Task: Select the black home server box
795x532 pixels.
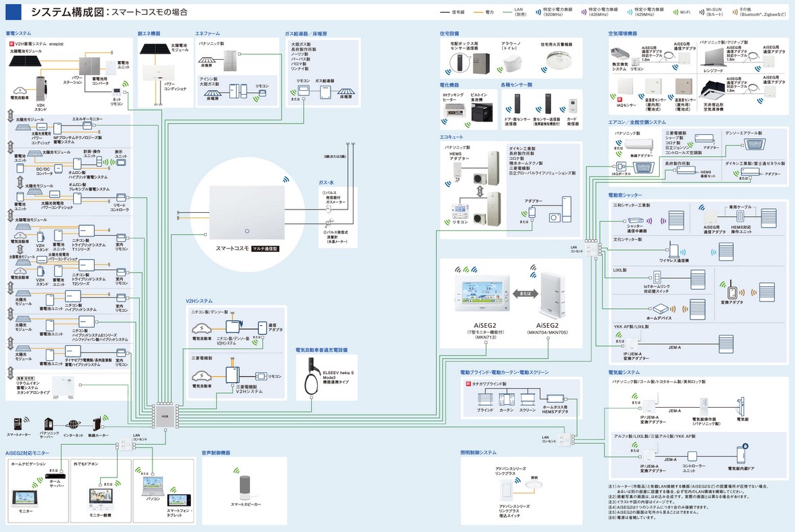Action: pos(54,476)
